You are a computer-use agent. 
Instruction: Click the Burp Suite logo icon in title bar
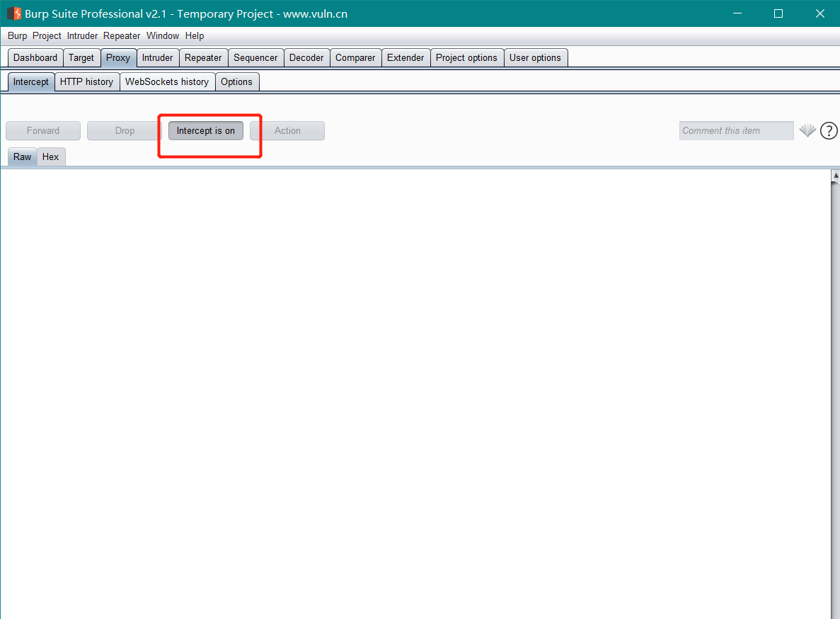click(14, 13)
